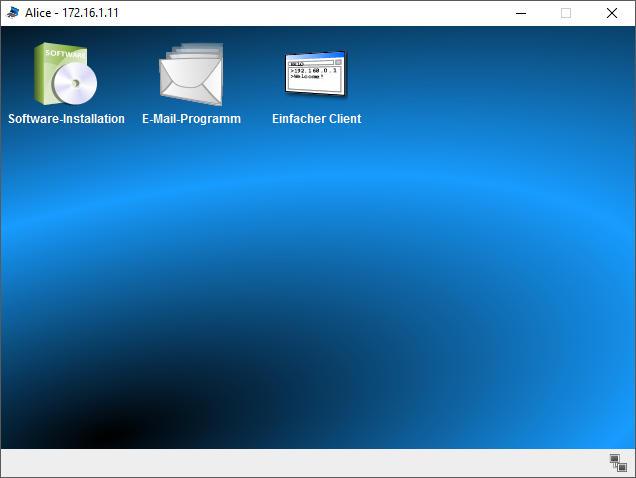Viewport: 636px width, 478px height.
Task: Select the "E-Mail-Programm" text label
Action: (x=191, y=119)
